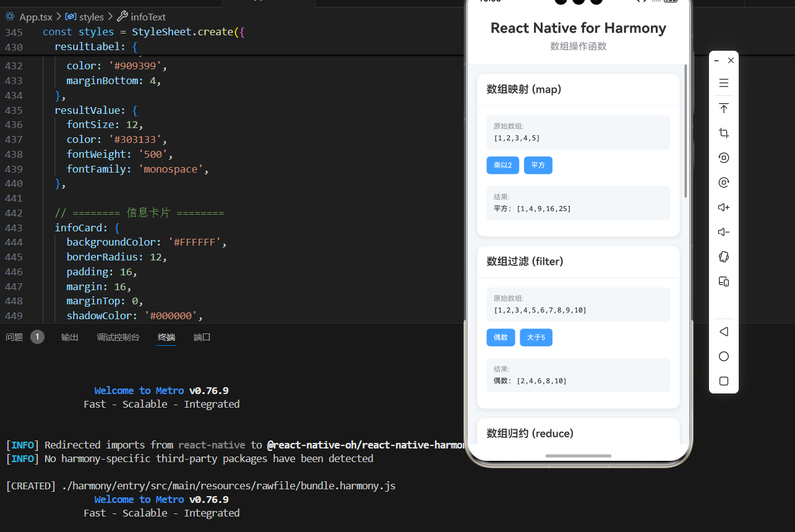
Task: Switch to the 终端 panel tab
Action: click(166, 337)
